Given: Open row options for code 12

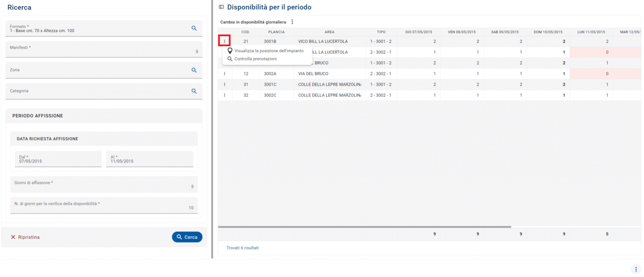Looking at the screenshot, I should click(x=225, y=74).
